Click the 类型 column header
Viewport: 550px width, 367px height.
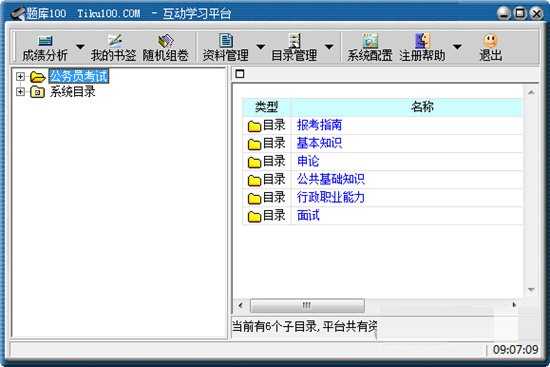coord(267,107)
